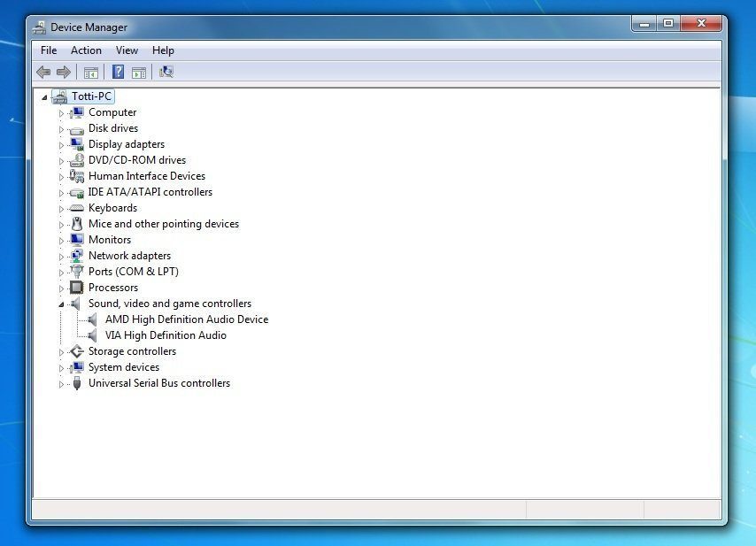Expand the Computer category
The width and height of the screenshot is (756, 546).
point(61,113)
